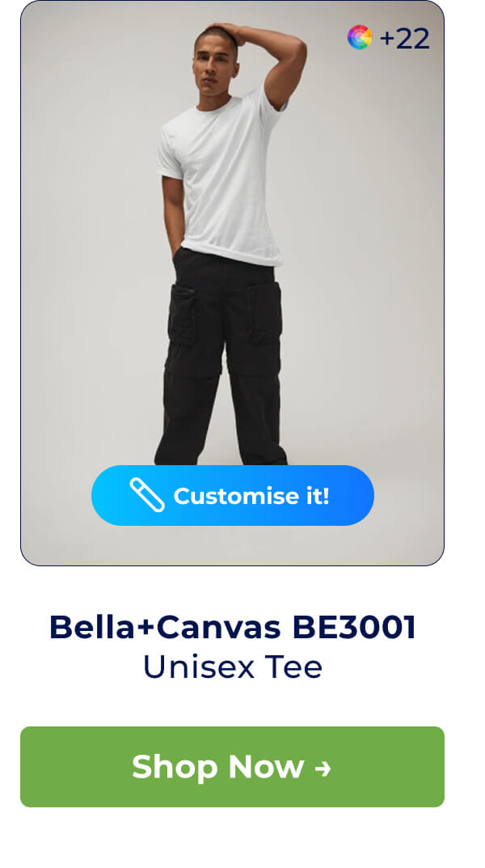Click the Unisex Tee subtitle text

point(232,667)
